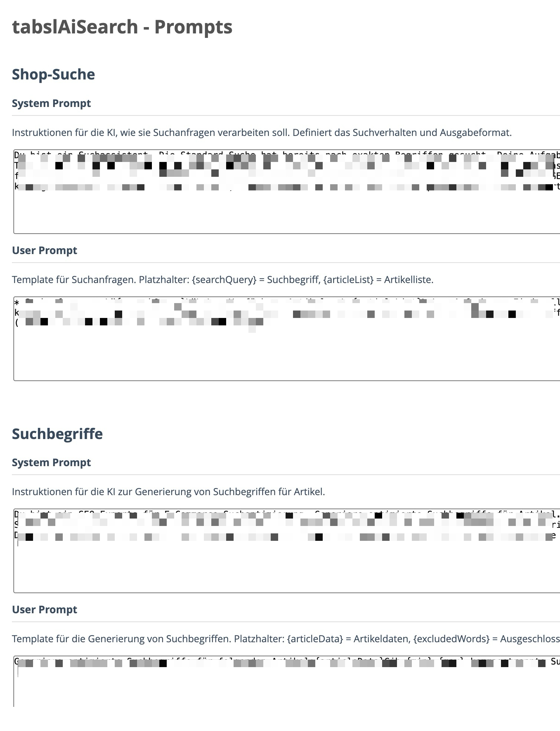Click the 'tabslAiSearch - Prompts' page title
The height and width of the screenshot is (731, 560).
(122, 27)
